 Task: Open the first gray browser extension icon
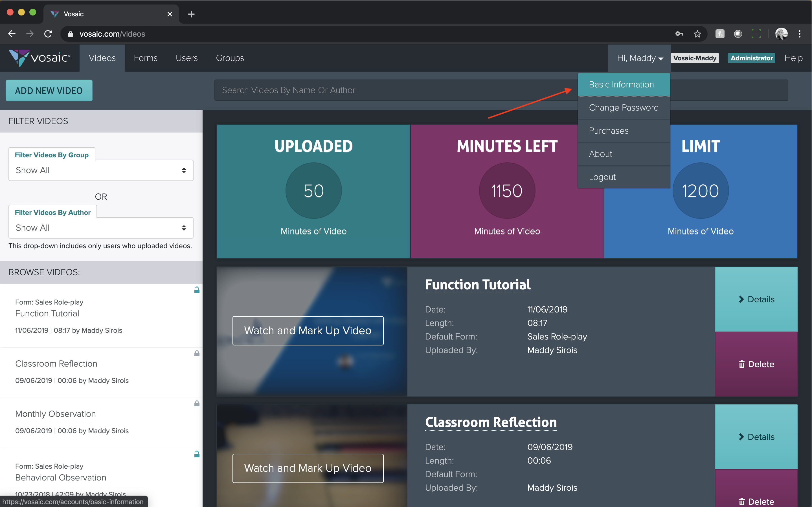(720, 34)
